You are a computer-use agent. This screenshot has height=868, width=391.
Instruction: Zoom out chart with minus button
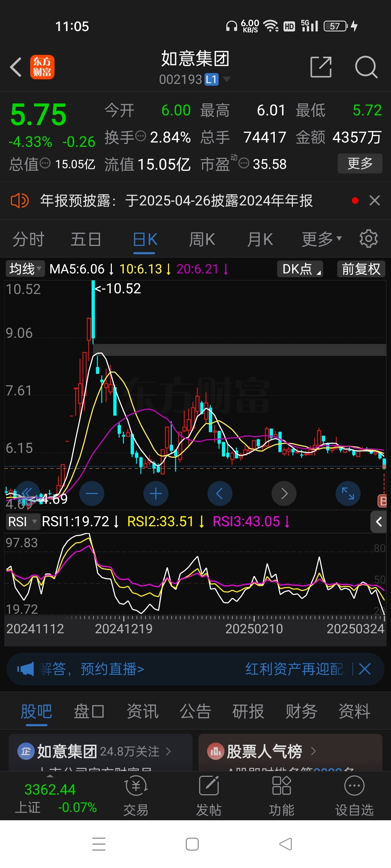pyautogui.click(x=92, y=493)
